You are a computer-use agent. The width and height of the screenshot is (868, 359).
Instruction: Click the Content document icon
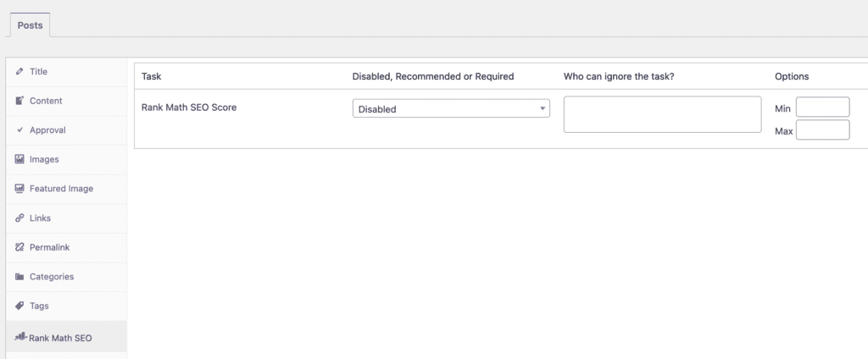[19, 101]
